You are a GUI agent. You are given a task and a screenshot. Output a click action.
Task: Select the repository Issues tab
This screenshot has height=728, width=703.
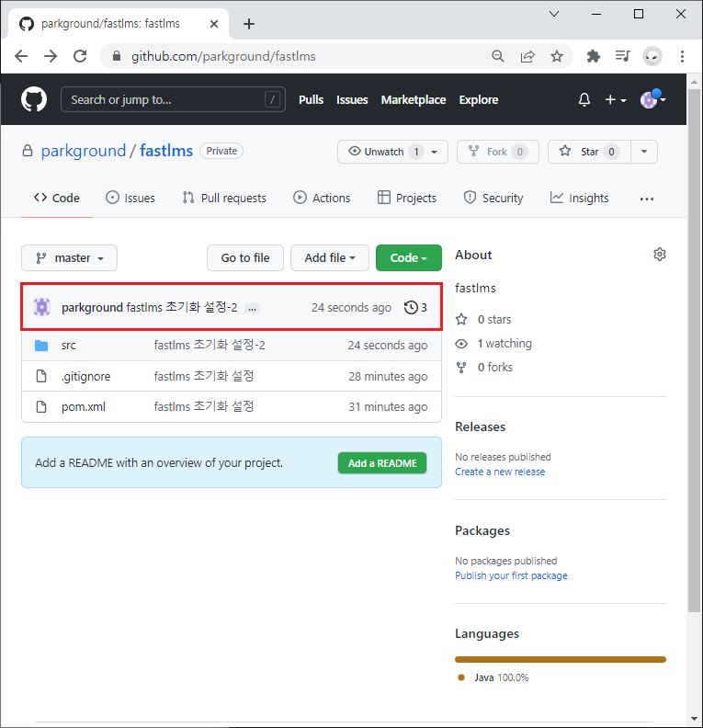point(130,198)
